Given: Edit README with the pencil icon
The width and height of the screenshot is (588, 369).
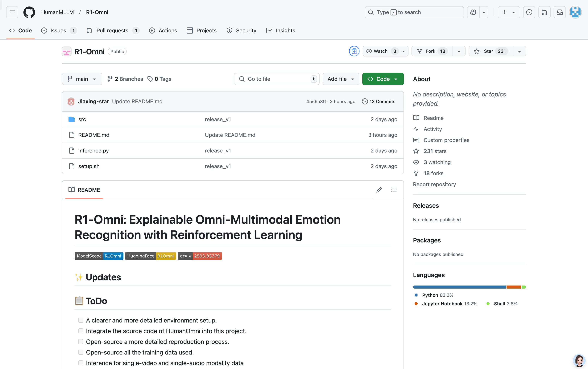Looking at the screenshot, I should (379, 190).
